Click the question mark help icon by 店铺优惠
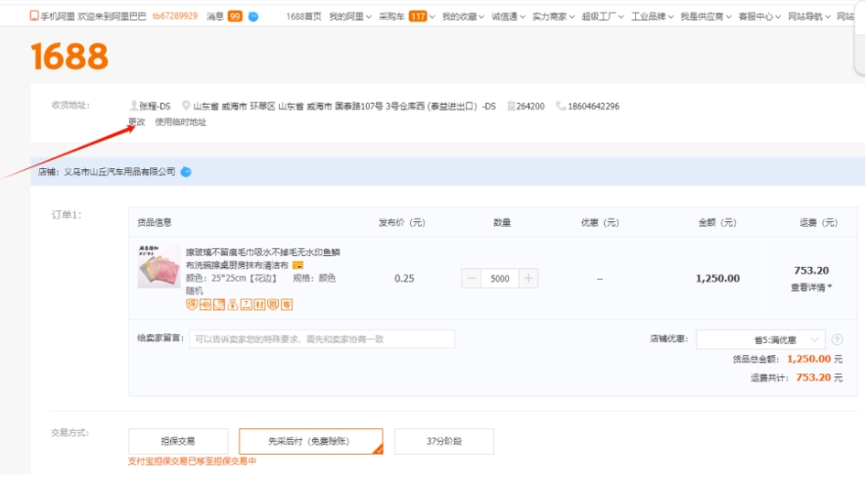 [837, 339]
